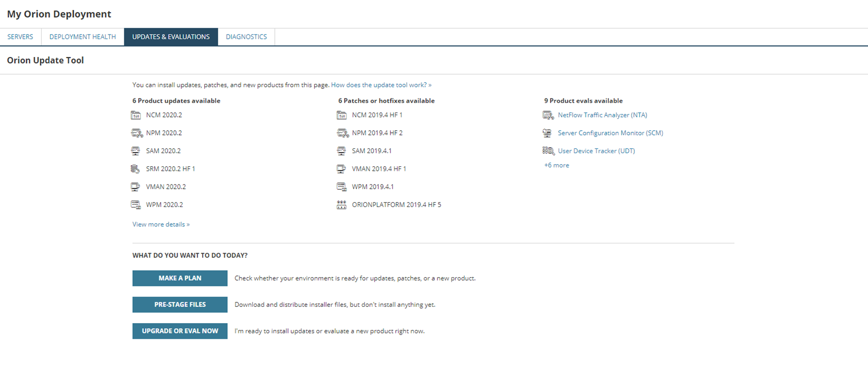Expand the +6 more product evals
The width and height of the screenshot is (868, 367).
557,165
